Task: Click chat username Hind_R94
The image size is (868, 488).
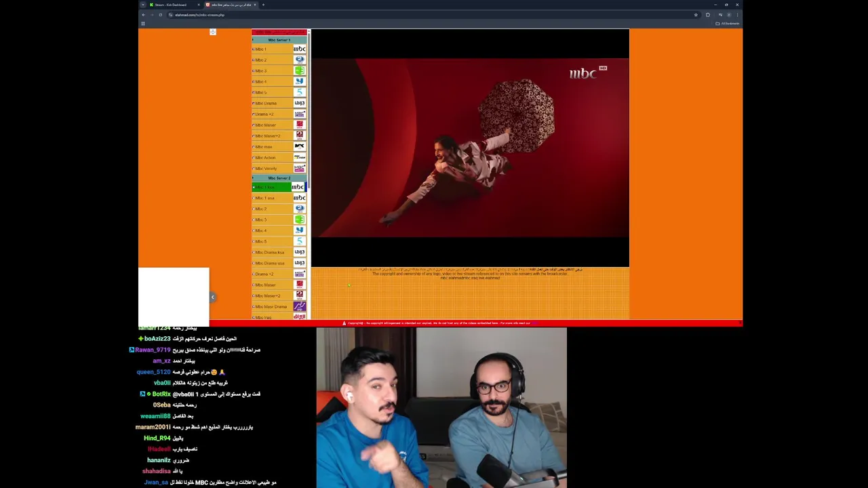Action: [x=157, y=438]
